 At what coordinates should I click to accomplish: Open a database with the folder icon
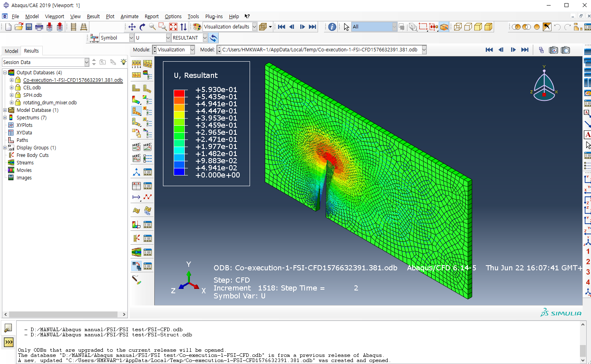click(x=19, y=27)
